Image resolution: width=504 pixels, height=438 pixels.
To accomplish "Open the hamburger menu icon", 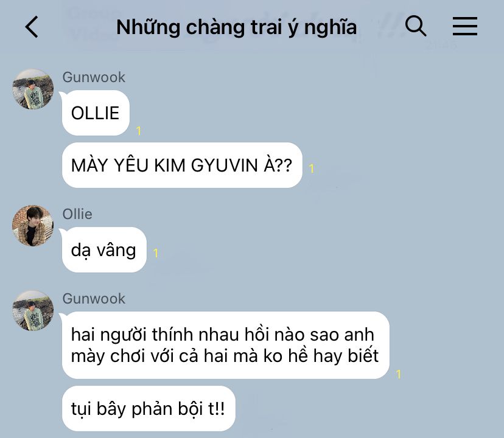I will [x=465, y=26].
